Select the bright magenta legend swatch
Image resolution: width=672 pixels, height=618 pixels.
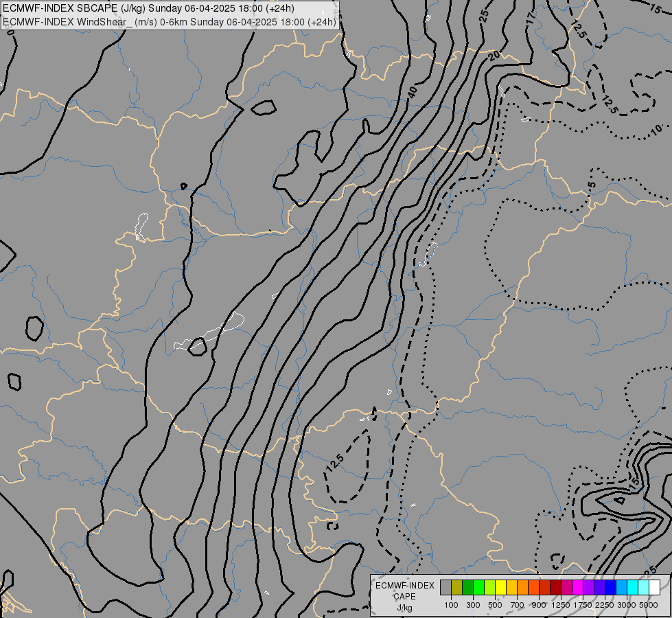(578, 587)
